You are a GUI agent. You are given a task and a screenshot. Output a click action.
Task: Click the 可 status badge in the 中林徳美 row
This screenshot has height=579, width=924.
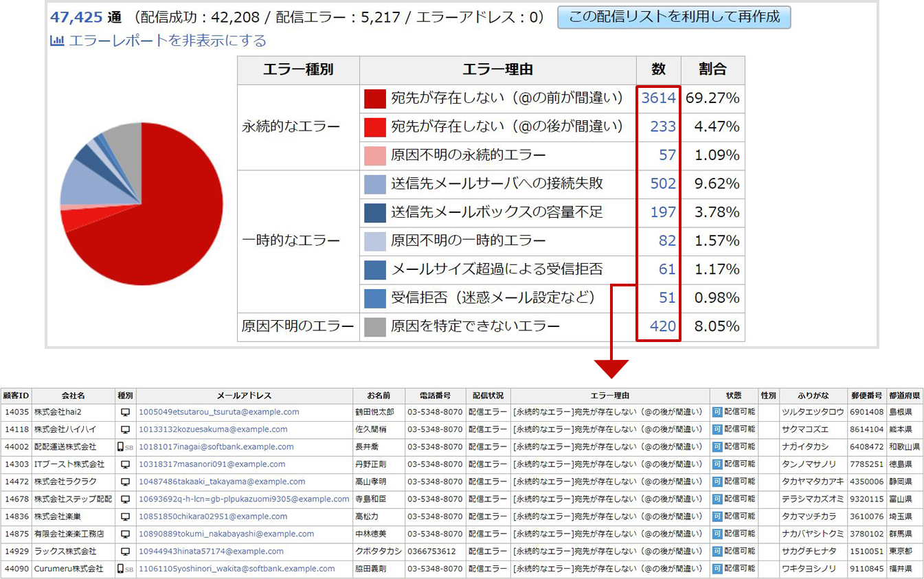[717, 534]
